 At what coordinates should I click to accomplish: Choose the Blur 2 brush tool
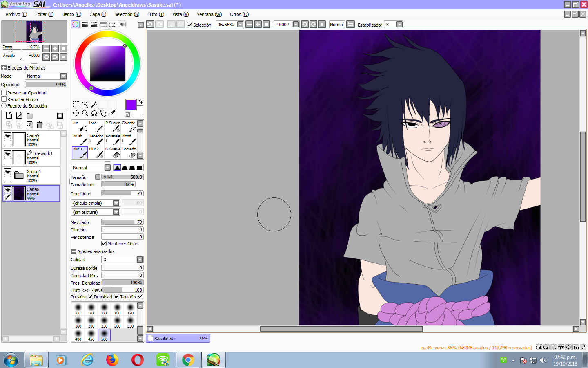coord(96,153)
